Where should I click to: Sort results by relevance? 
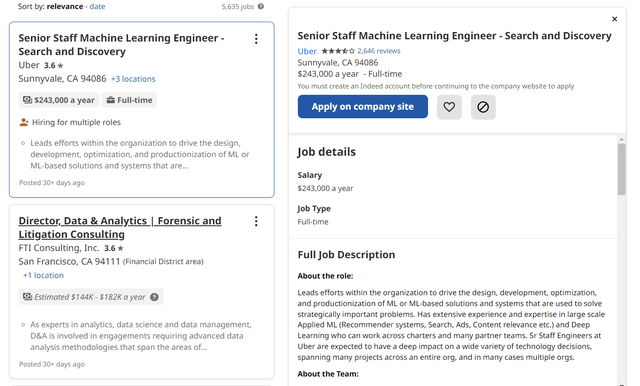pyautogui.click(x=64, y=7)
